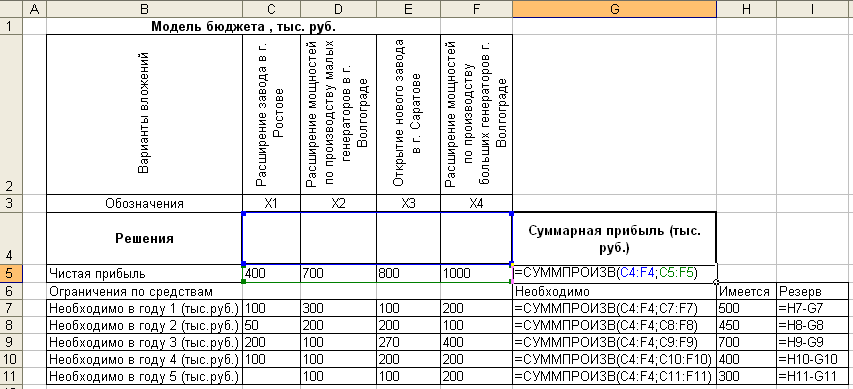Select column header E
The width and height of the screenshot is (853, 389).
pyautogui.click(x=408, y=9)
